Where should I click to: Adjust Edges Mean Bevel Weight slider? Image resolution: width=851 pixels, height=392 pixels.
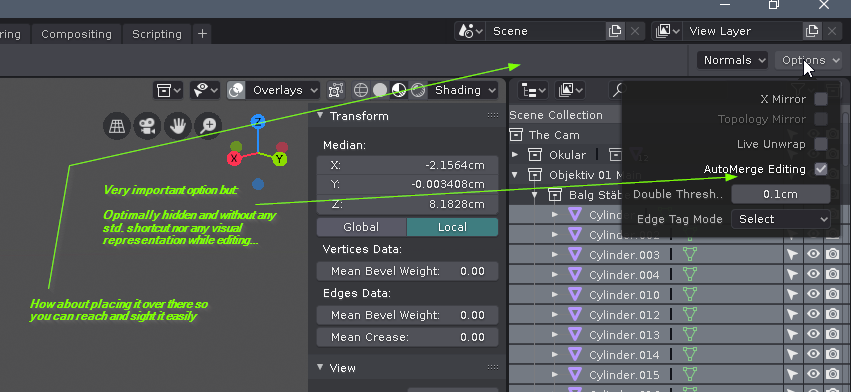tap(407, 315)
